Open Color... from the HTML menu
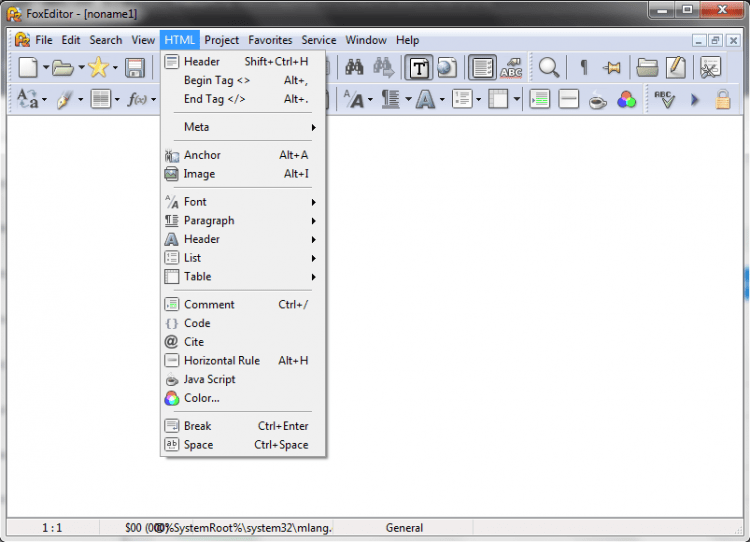750x542 pixels. coord(243,398)
